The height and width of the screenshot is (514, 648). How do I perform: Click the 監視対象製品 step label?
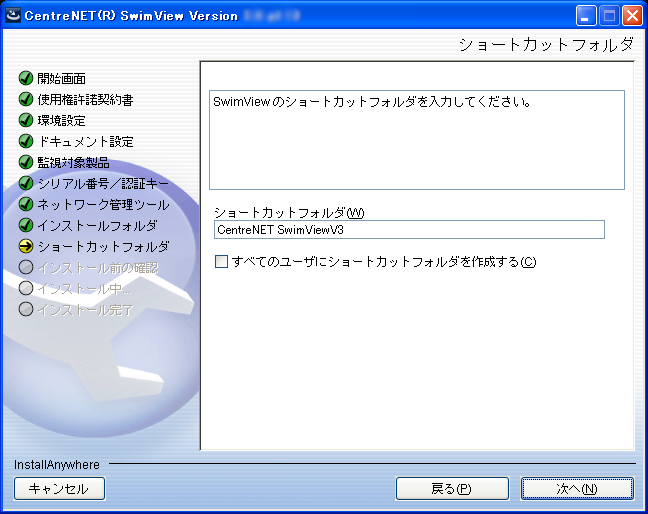tap(73, 163)
